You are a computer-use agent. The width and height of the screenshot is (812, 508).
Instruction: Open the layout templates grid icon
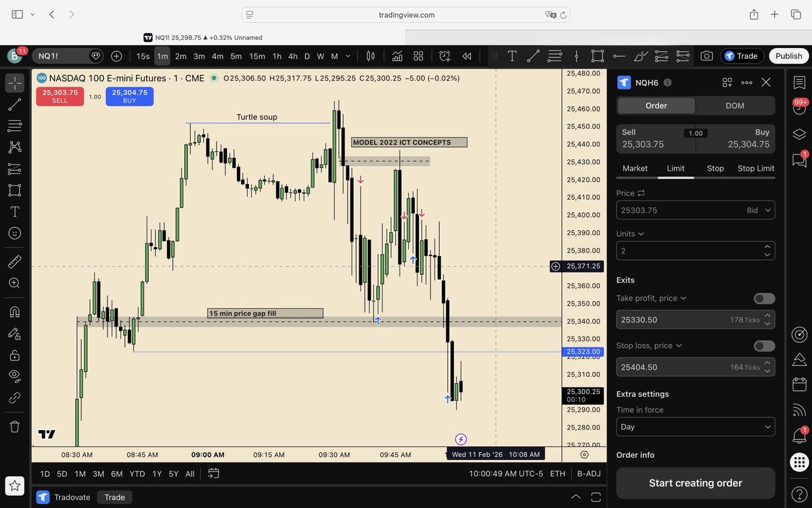coord(419,56)
